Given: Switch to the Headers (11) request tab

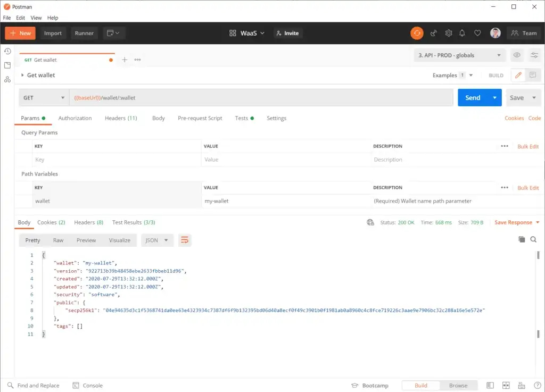Looking at the screenshot, I should tap(121, 118).
